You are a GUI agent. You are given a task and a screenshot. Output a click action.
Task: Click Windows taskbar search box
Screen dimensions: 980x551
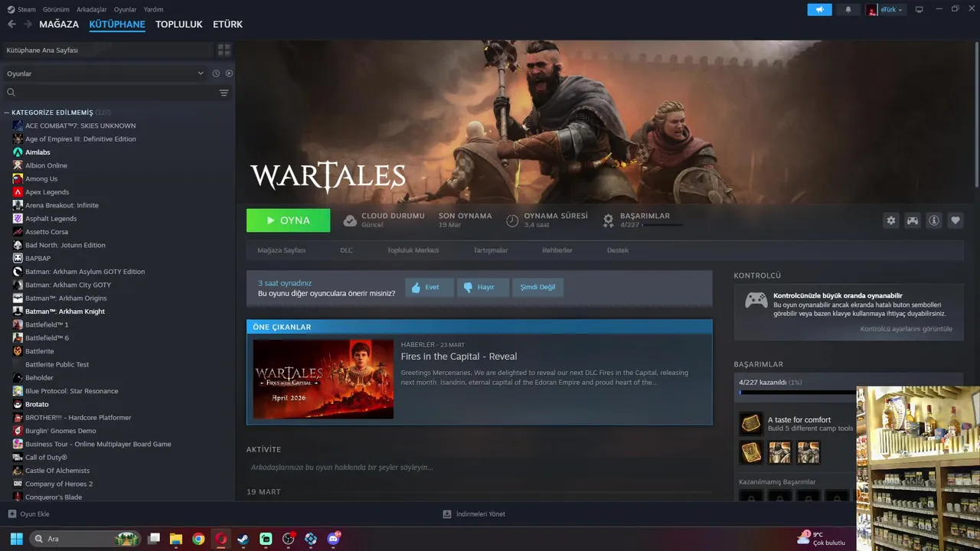(x=86, y=539)
